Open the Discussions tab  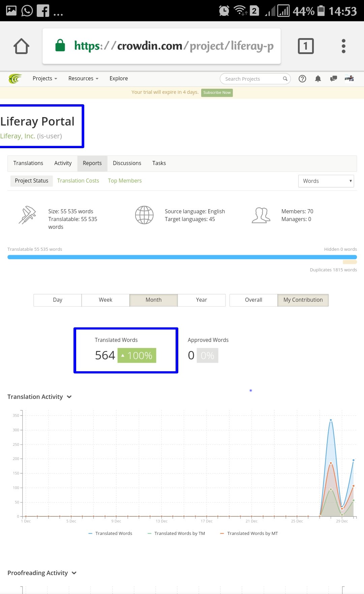tap(127, 163)
